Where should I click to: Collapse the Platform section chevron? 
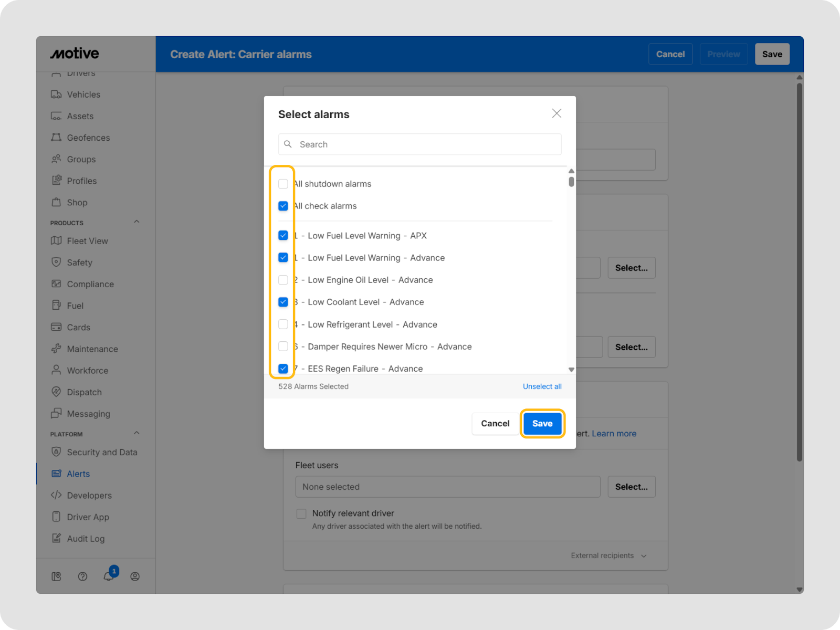click(136, 434)
